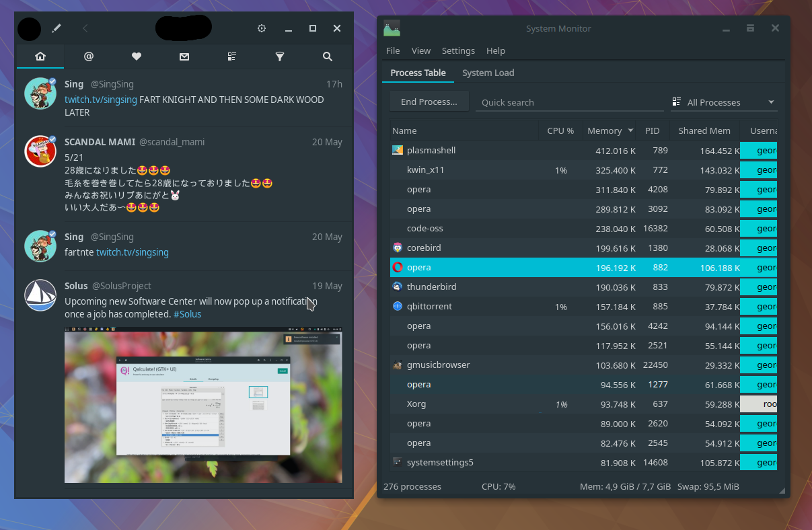Open the Solus tweet screenshot image
This screenshot has width=812, height=530.
(203, 405)
